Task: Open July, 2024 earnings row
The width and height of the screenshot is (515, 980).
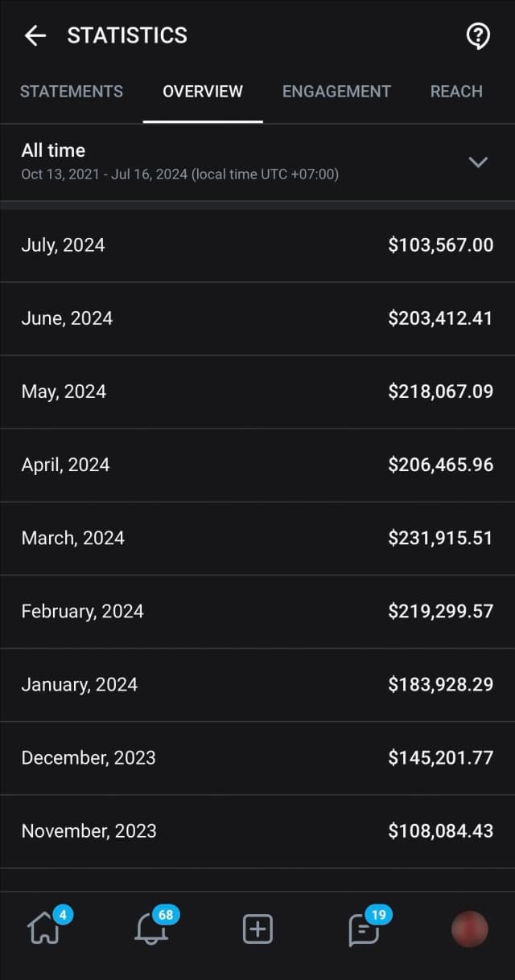Action: (x=257, y=245)
